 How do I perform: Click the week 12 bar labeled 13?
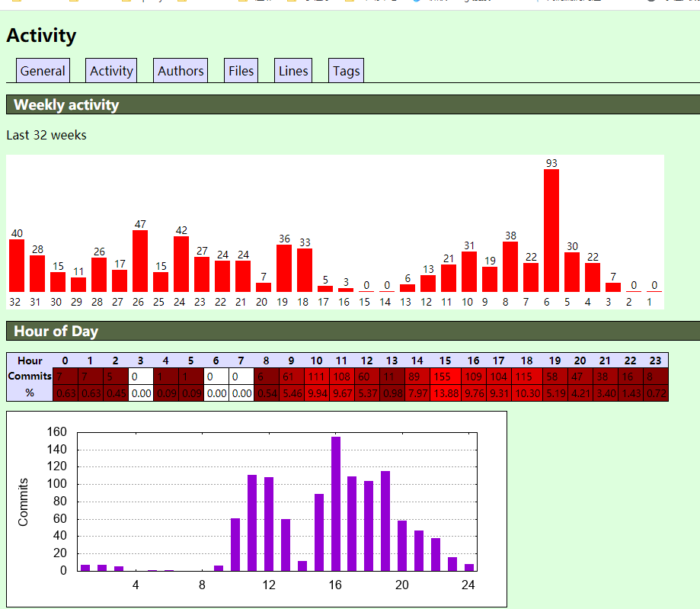tap(428, 284)
